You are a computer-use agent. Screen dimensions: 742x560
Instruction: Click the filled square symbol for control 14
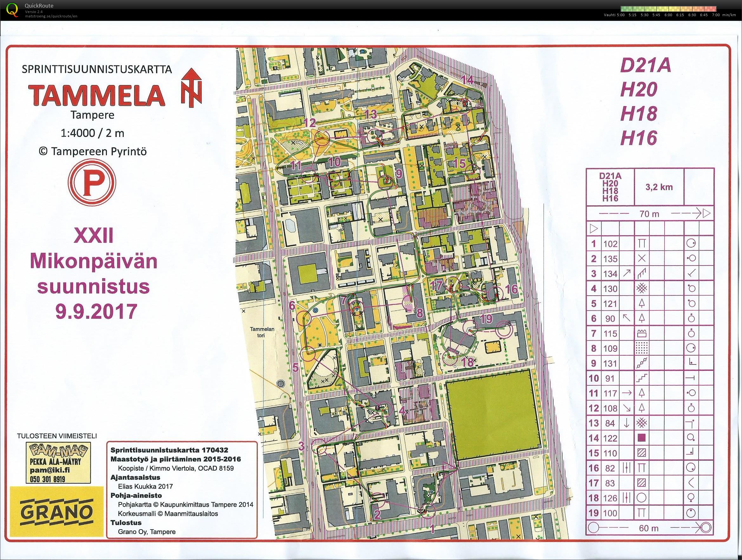tap(641, 438)
